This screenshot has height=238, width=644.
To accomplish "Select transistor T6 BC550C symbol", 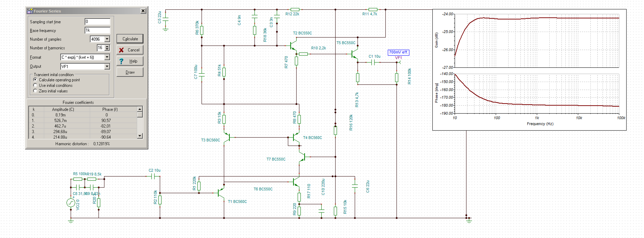I will (x=296, y=182).
